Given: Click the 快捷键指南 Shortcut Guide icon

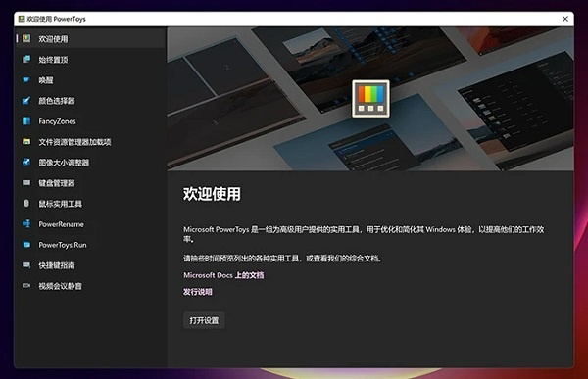Looking at the screenshot, I should tap(26, 265).
